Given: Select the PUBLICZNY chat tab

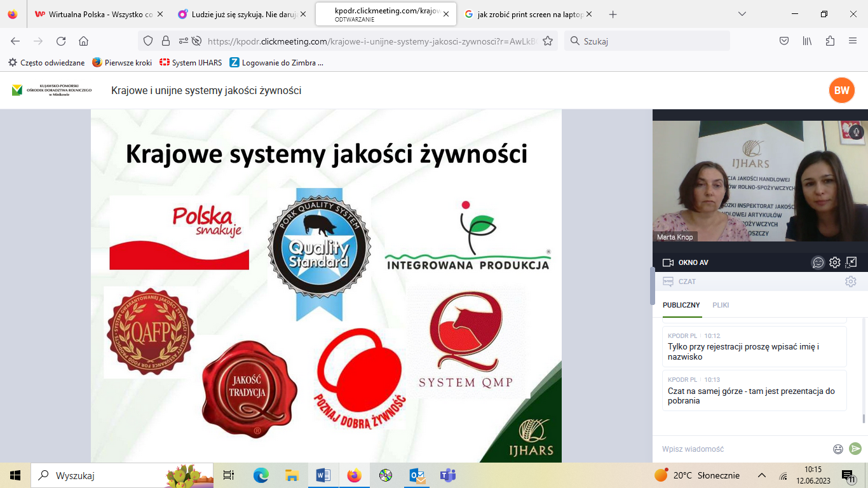Looking at the screenshot, I should coord(681,305).
